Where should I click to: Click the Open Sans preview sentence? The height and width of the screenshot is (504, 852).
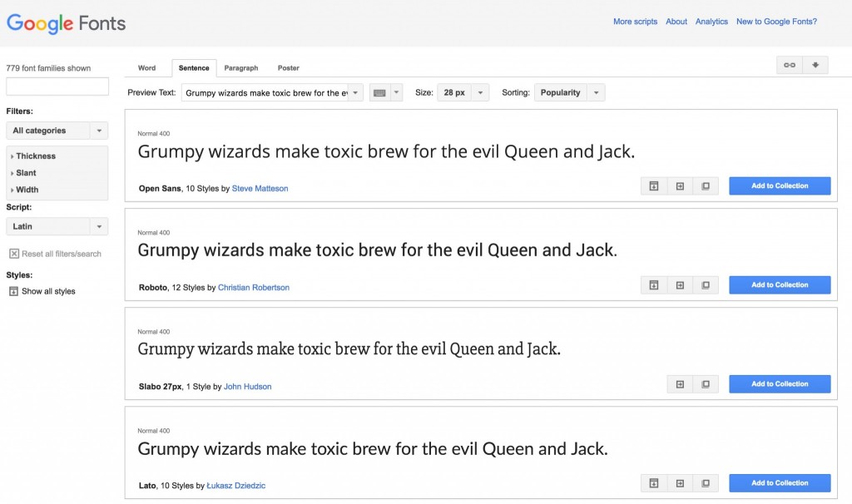coord(386,152)
